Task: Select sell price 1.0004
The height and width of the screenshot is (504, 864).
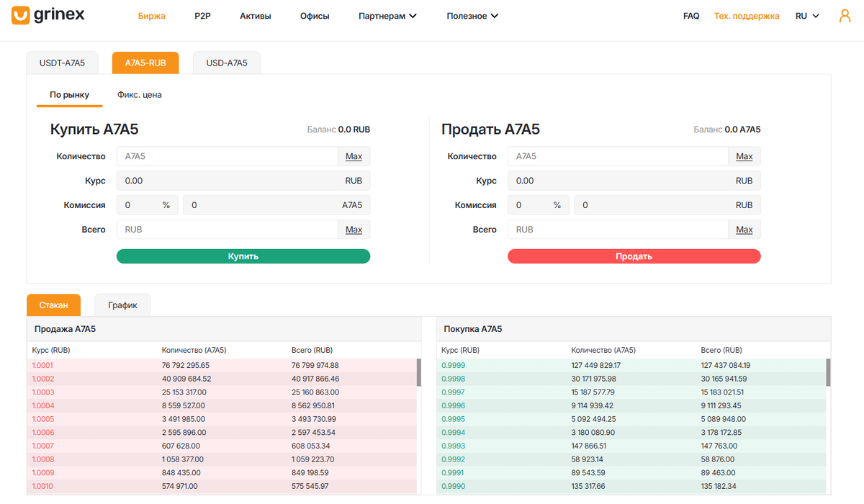Action: (x=43, y=405)
